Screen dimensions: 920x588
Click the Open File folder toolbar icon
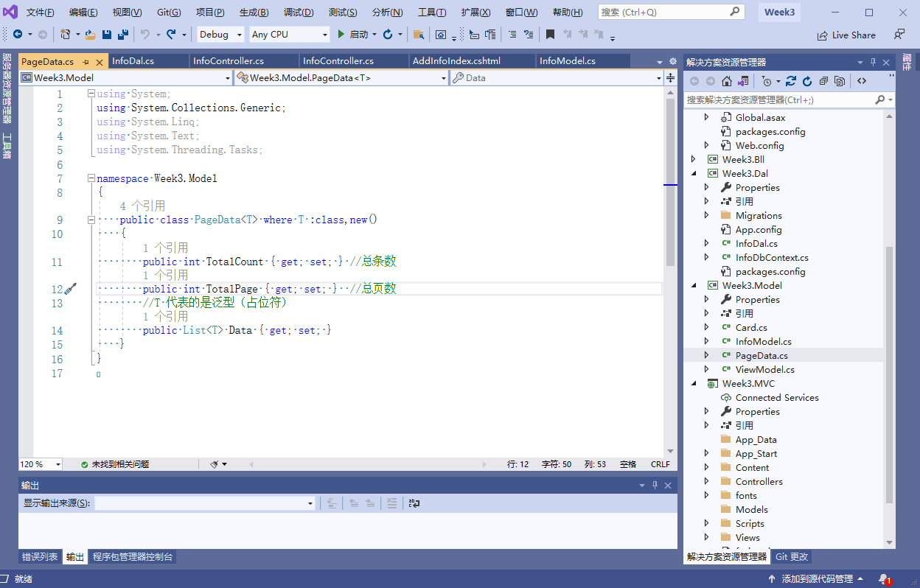(x=90, y=35)
